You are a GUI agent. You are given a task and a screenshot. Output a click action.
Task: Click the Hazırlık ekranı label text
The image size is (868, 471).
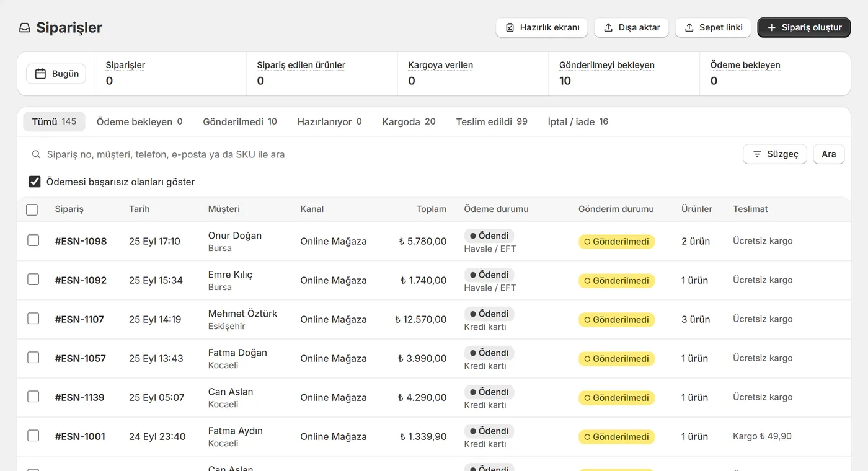pos(550,28)
